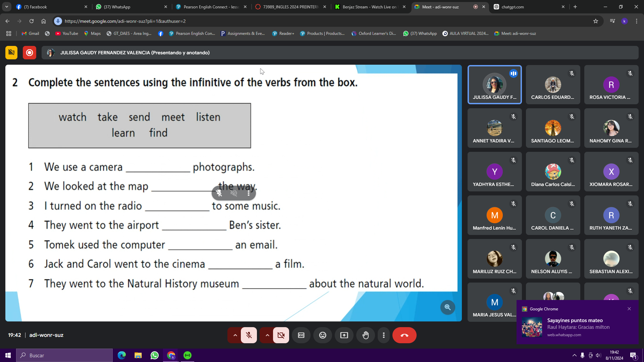Turn on the camera in Meet controls
This screenshot has height=362, width=644.
tap(281, 335)
